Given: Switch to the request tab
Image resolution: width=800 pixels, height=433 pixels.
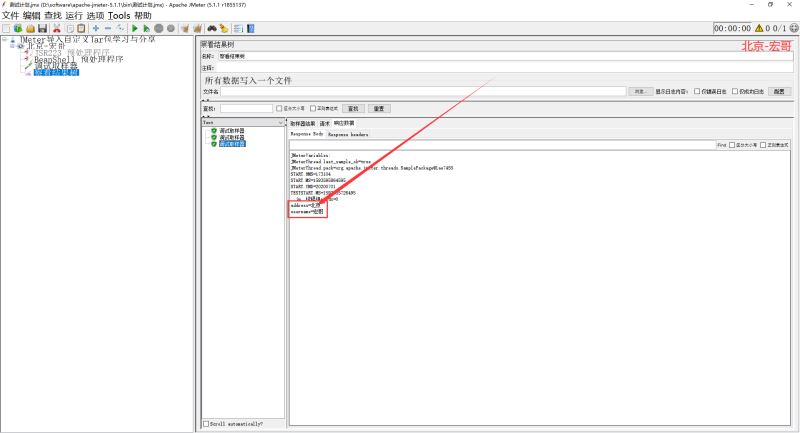Looking at the screenshot, I should 325,124.
